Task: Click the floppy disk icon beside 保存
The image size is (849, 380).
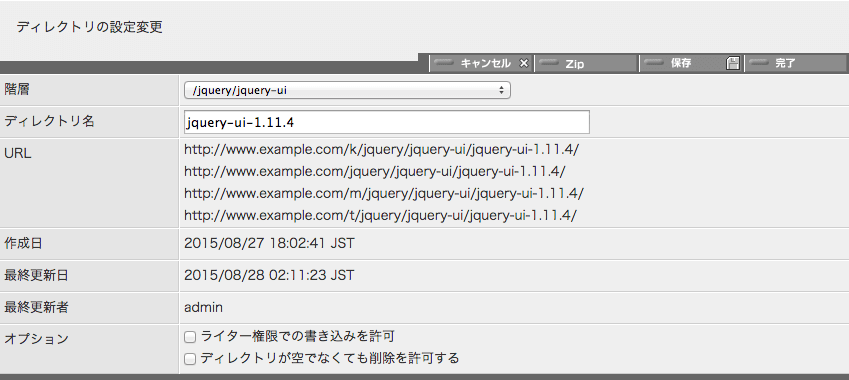Action: 733,63
